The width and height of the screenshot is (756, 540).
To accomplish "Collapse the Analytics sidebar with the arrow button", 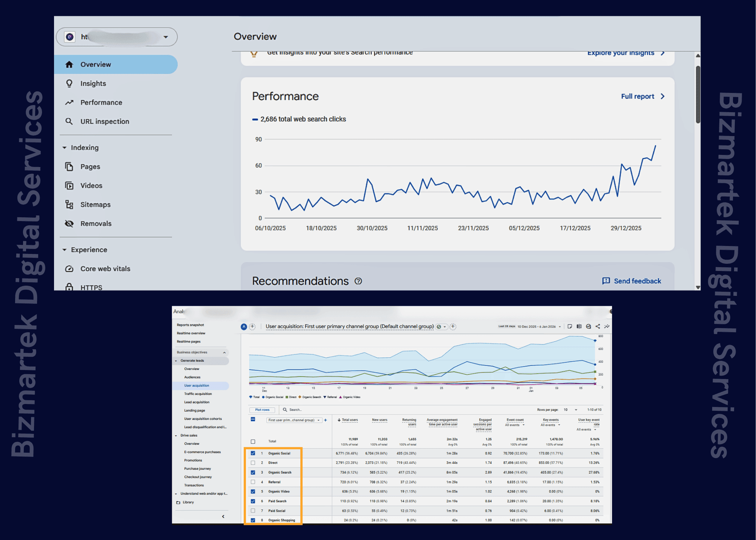I will tap(223, 516).
